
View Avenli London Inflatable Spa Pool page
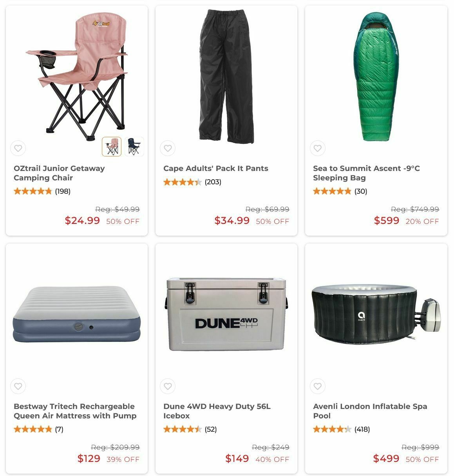370,411
